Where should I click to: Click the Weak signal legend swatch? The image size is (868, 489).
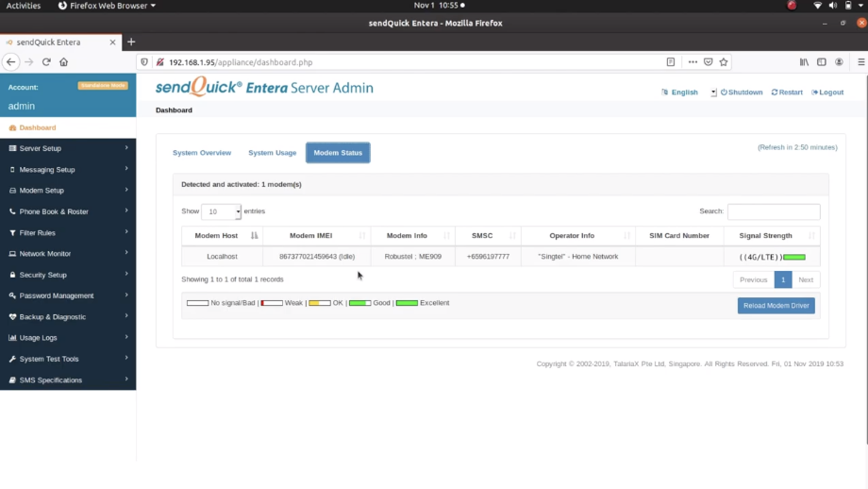click(272, 303)
